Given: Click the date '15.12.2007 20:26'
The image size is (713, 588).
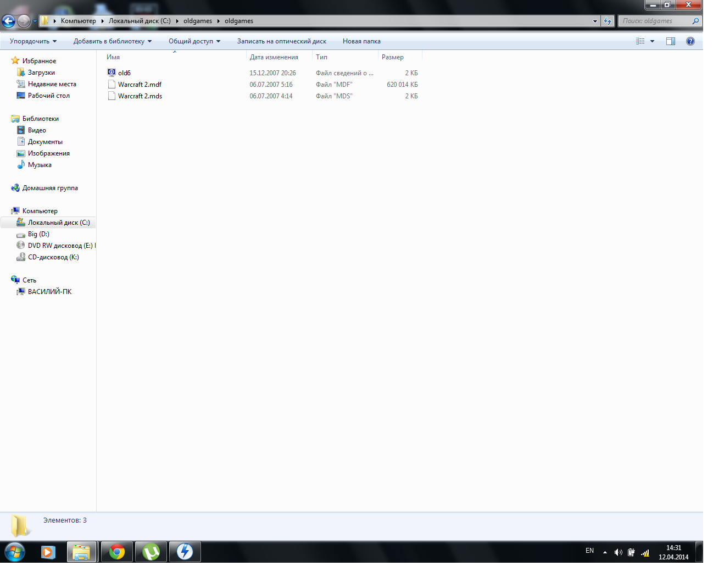Looking at the screenshot, I should [272, 73].
